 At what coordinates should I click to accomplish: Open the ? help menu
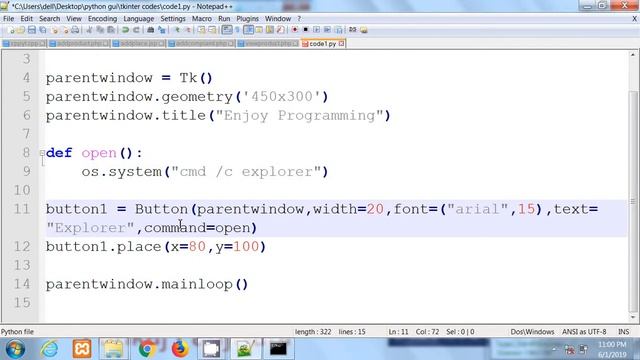click(x=299, y=19)
